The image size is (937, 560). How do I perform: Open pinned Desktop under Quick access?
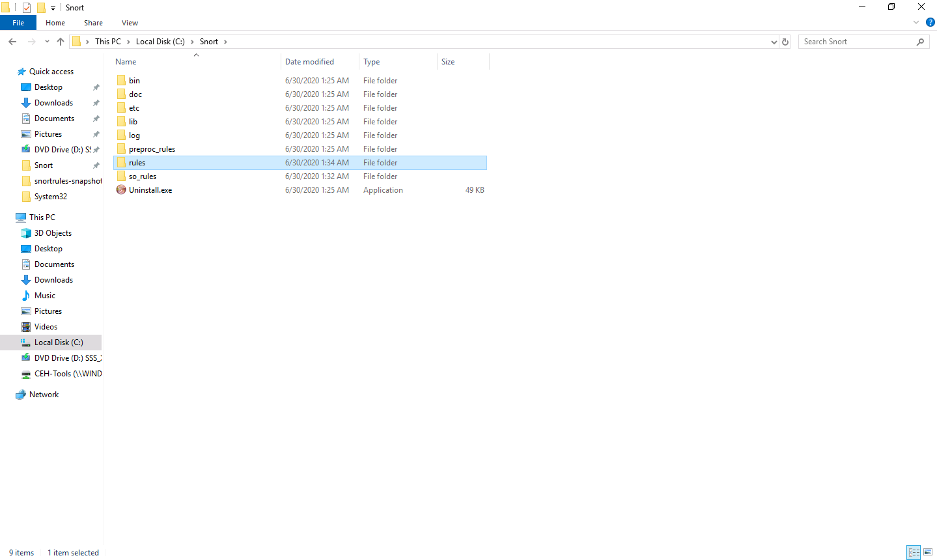point(48,87)
